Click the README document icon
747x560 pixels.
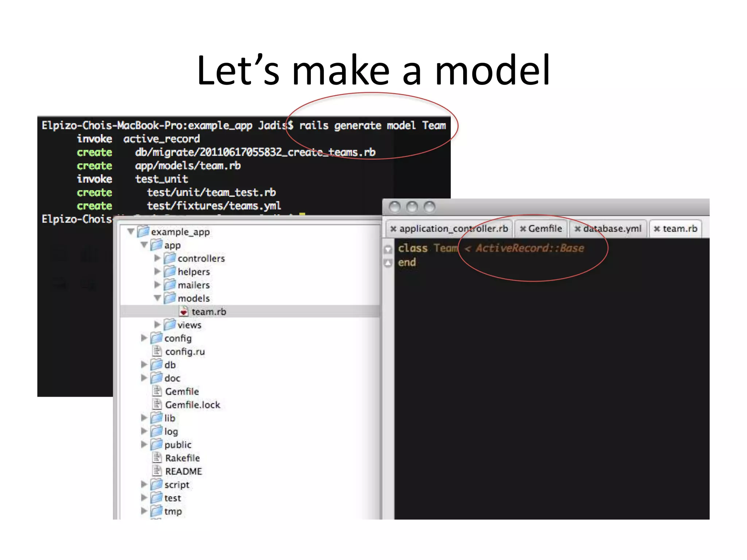click(157, 471)
